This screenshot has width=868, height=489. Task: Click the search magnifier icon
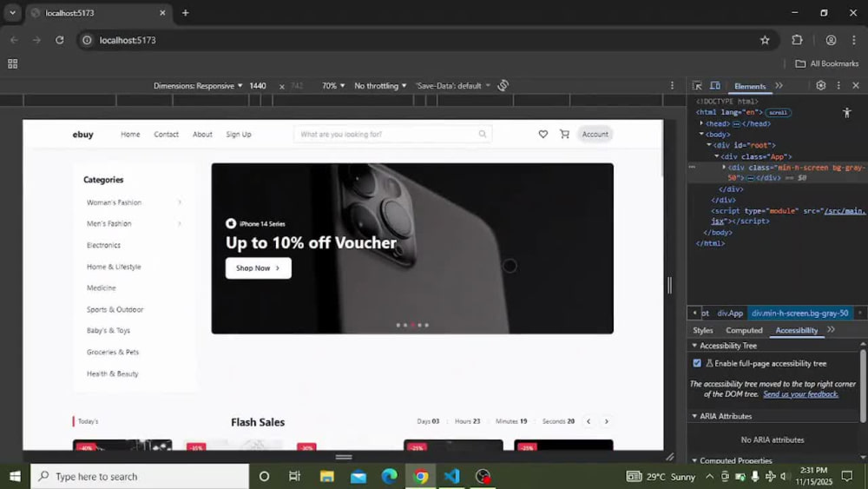tap(482, 134)
